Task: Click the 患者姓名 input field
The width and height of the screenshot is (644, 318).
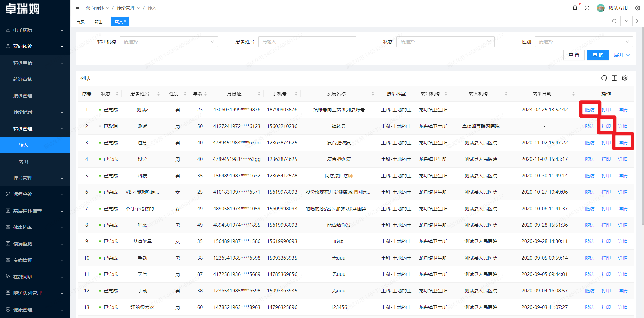Action: (307, 42)
